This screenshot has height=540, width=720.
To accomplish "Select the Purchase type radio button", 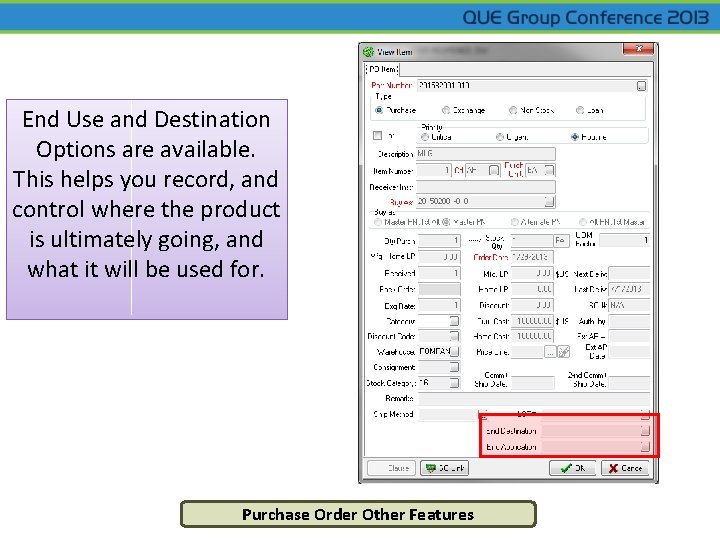I will point(379,110).
